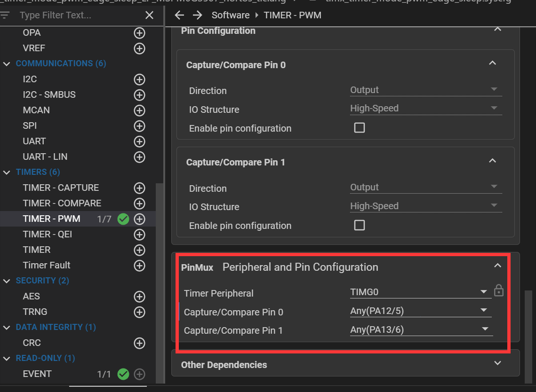Image resolution: width=536 pixels, height=392 pixels.
Task: Select the EVENT module
Action: (37, 374)
